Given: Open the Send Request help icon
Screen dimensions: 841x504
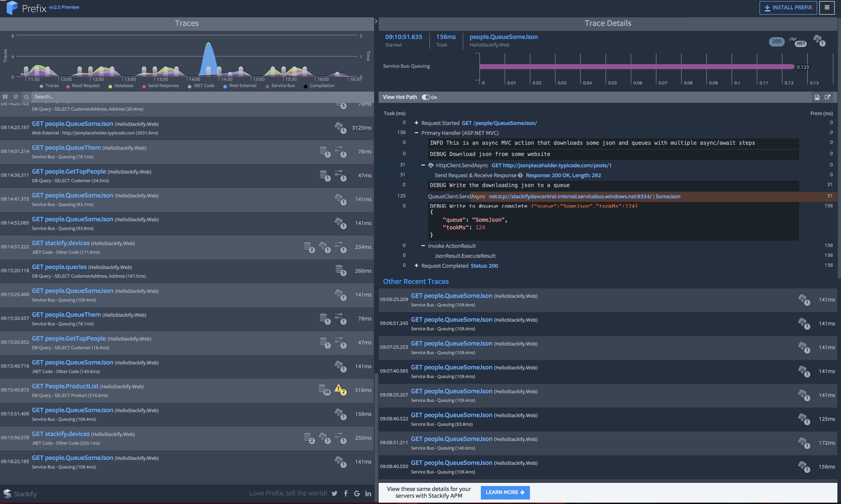Looking at the screenshot, I should pyautogui.click(x=520, y=175).
